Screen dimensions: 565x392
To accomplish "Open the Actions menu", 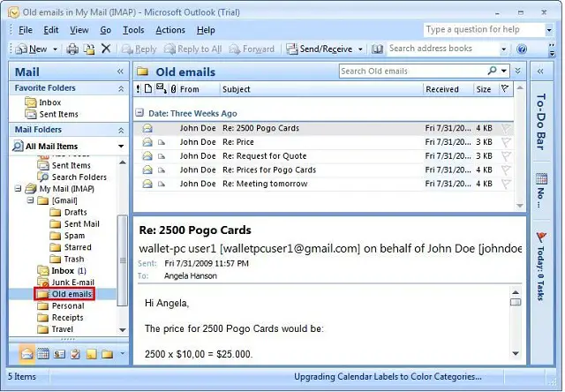I will click(170, 30).
